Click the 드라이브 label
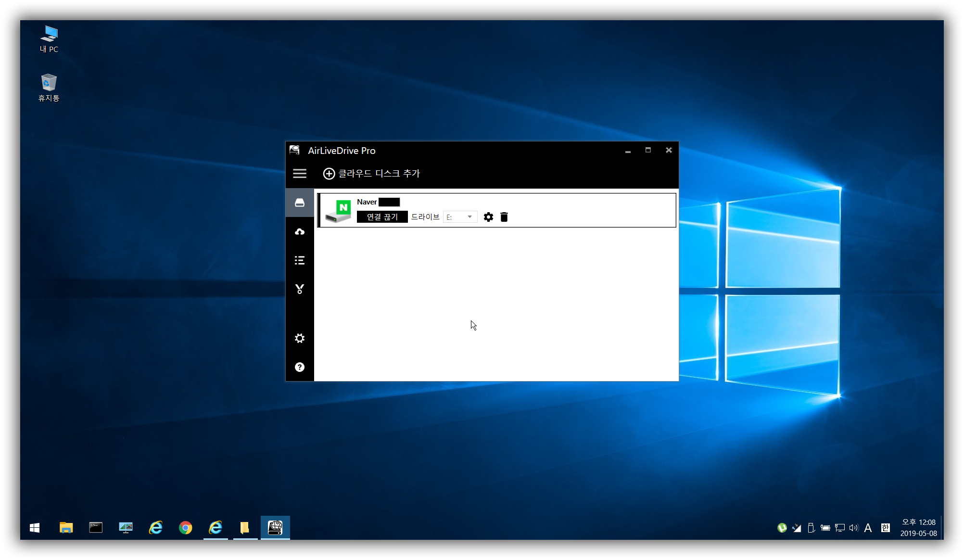This screenshot has height=560, width=964. click(x=425, y=217)
